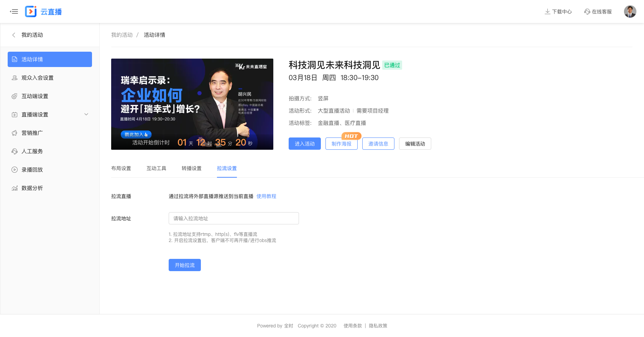Click the 进入活动 button
The height and width of the screenshot is (337, 644).
tap(305, 144)
